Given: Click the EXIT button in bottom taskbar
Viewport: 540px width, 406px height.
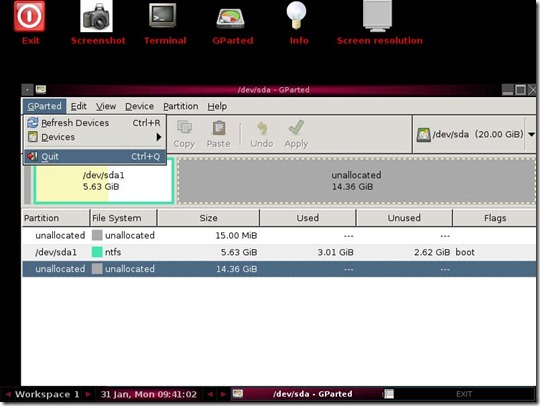Looking at the screenshot, I should (x=464, y=394).
